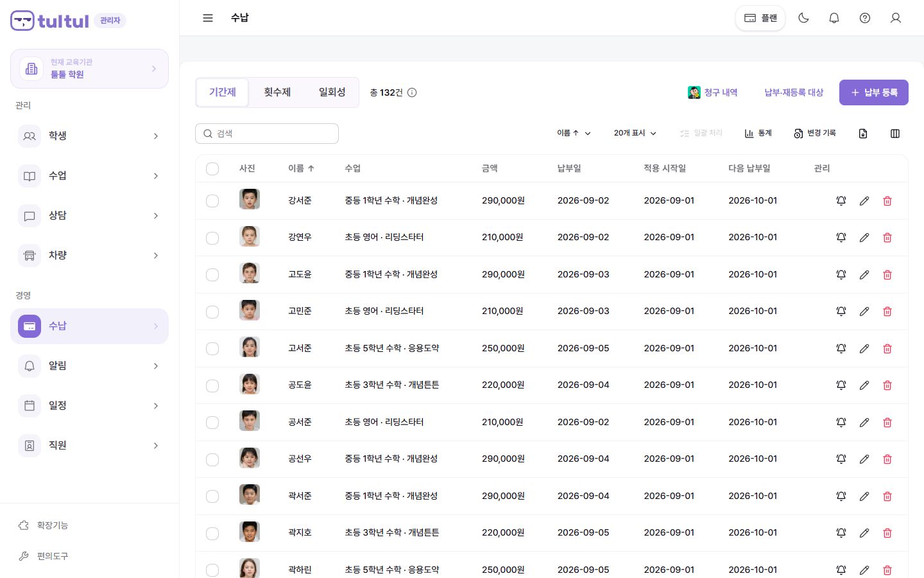Edit payment pencil for 강서준 row

coord(864,201)
